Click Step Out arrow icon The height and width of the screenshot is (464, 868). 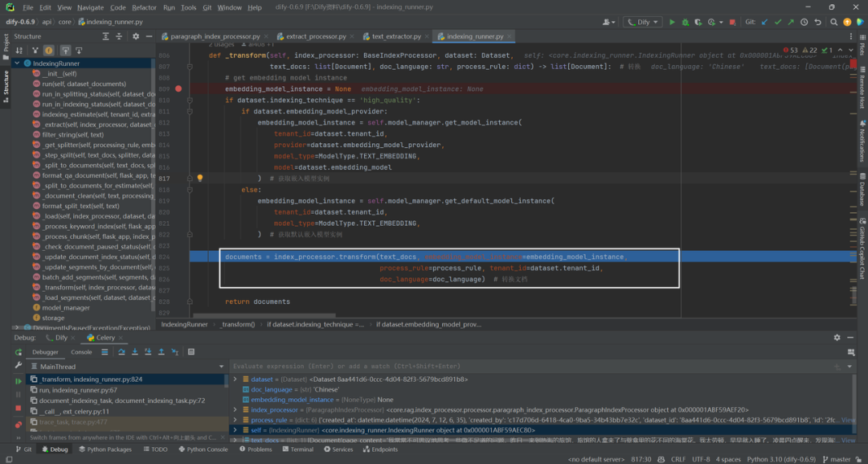162,352
